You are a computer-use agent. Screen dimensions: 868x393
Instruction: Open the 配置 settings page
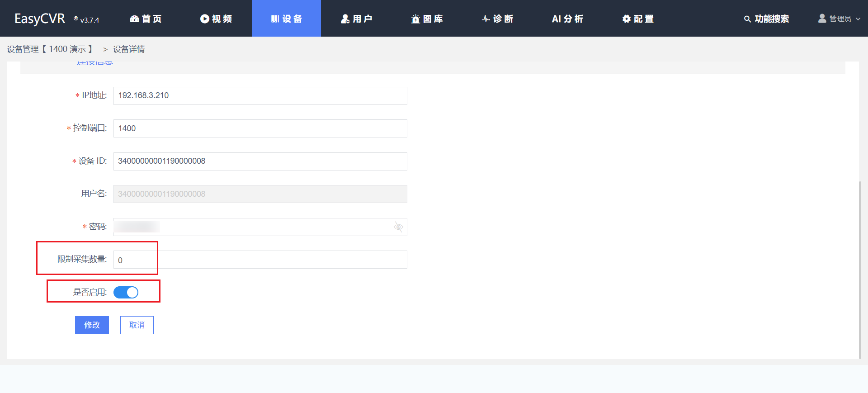point(638,19)
